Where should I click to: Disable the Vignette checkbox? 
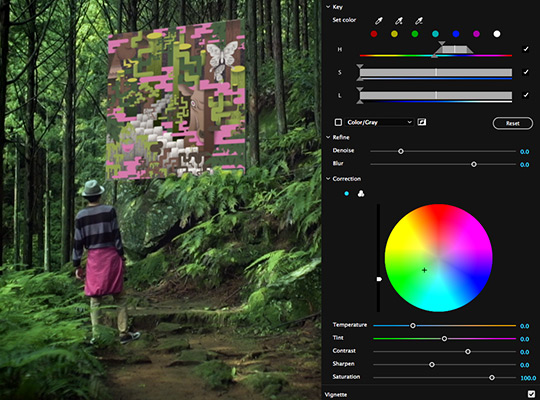[x=531, y=394]
